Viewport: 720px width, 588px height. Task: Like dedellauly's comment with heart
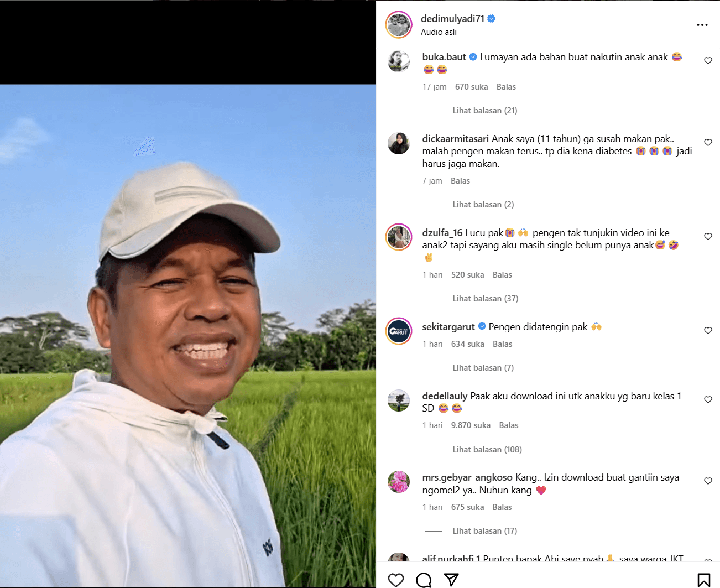click(x=708, y=399)
